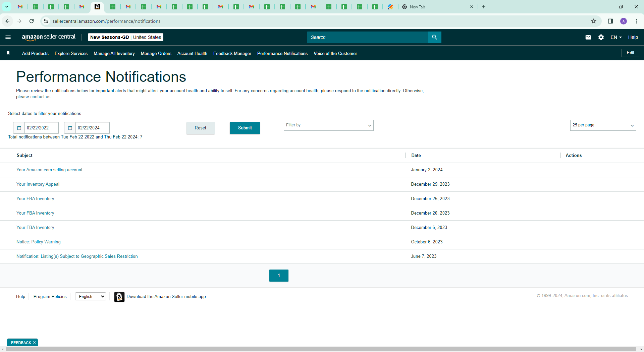Viewport: 644px width, 352px height.
Task: Click the browser address bar URL
Action: click(x=107, y=21)
